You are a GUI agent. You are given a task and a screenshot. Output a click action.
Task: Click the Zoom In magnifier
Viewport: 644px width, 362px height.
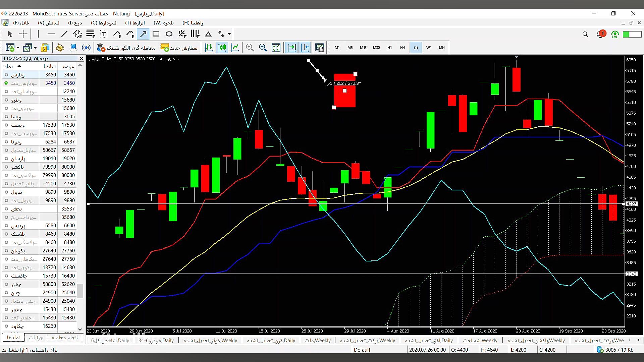(x=250, y=48)
